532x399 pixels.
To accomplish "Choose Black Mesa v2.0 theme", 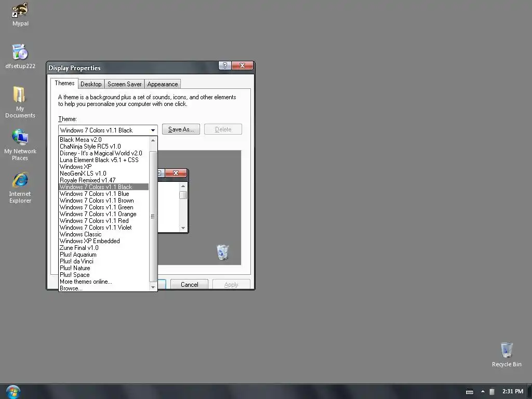I will coord(103,140).
